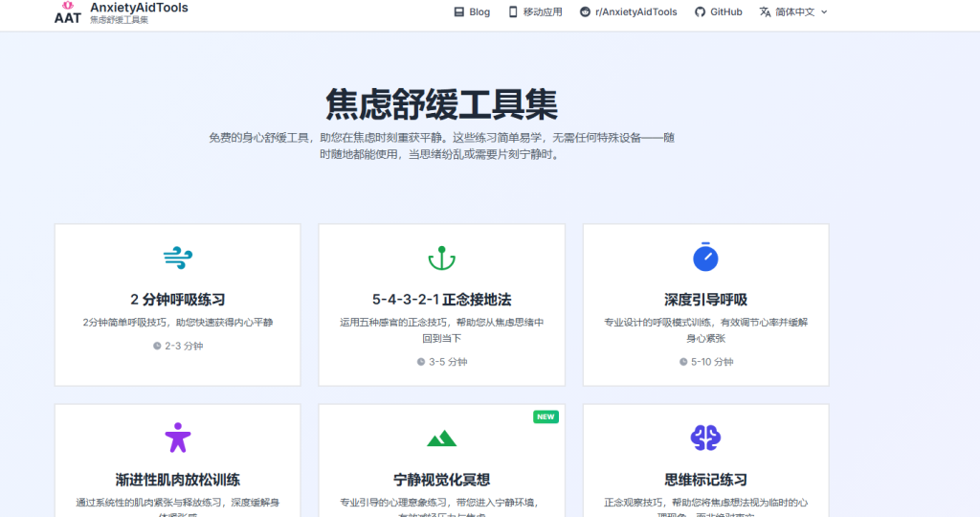Image resolution: width=980 pixels, height=517 pixels.
Task: Click the purple brain icon for 思维标记练习
Action: (705, 438)
